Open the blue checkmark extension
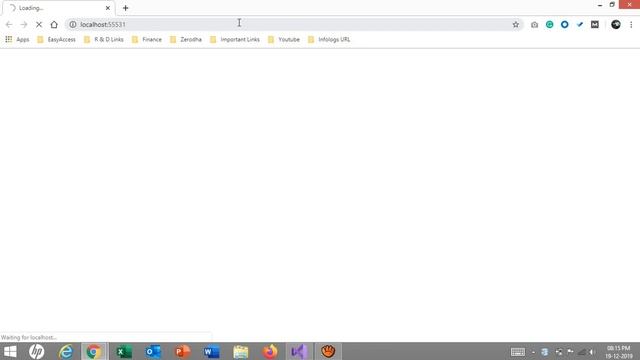Image resolution: width=640 pixels, height=360 pixels. pos(580,24)
